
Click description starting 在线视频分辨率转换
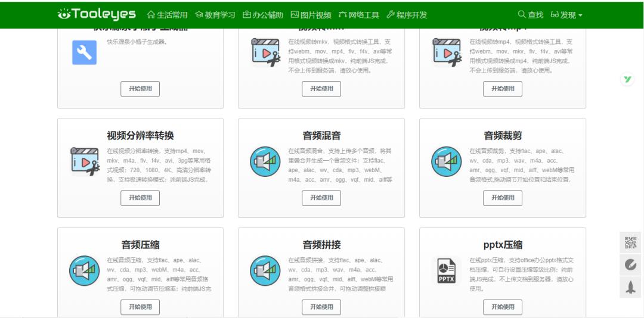(160, 166)
